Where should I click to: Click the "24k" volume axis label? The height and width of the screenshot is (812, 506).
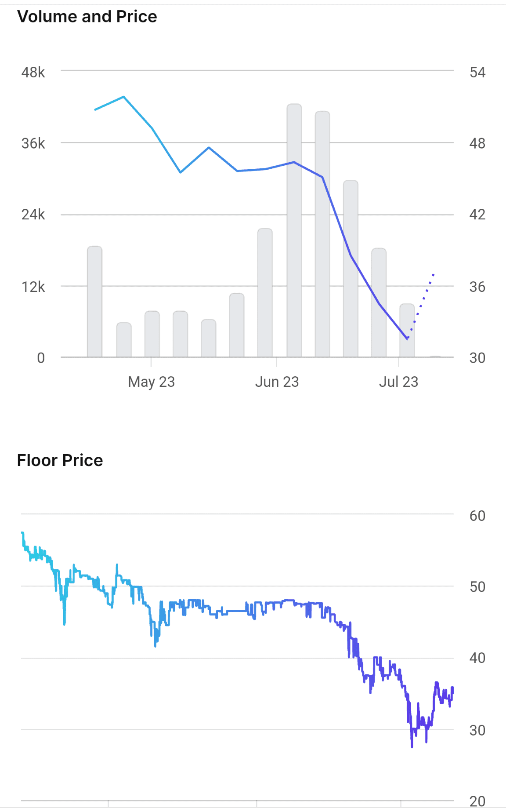(33, 215)
